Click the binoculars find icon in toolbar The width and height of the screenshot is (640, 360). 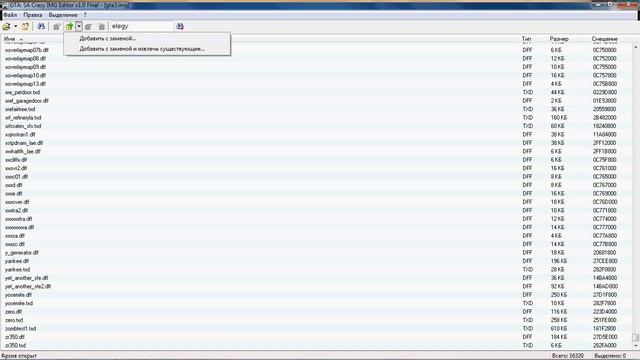click(41, 27)
